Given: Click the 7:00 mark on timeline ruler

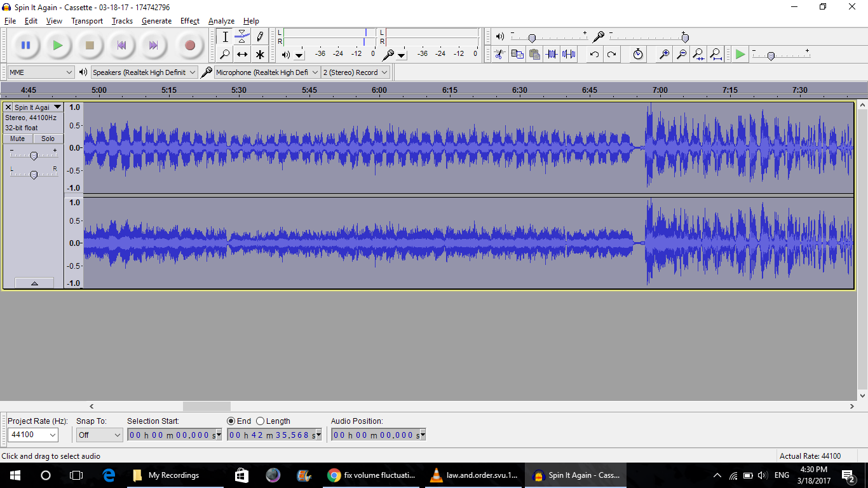Looking at the screenshot, I should pos(660,90).
